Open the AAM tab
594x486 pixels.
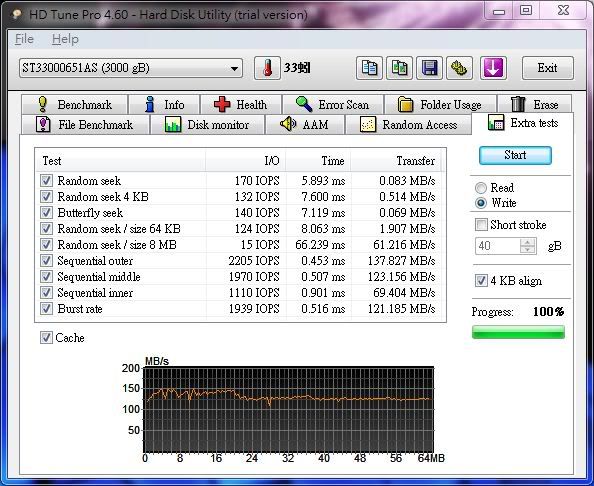(305, 124)
